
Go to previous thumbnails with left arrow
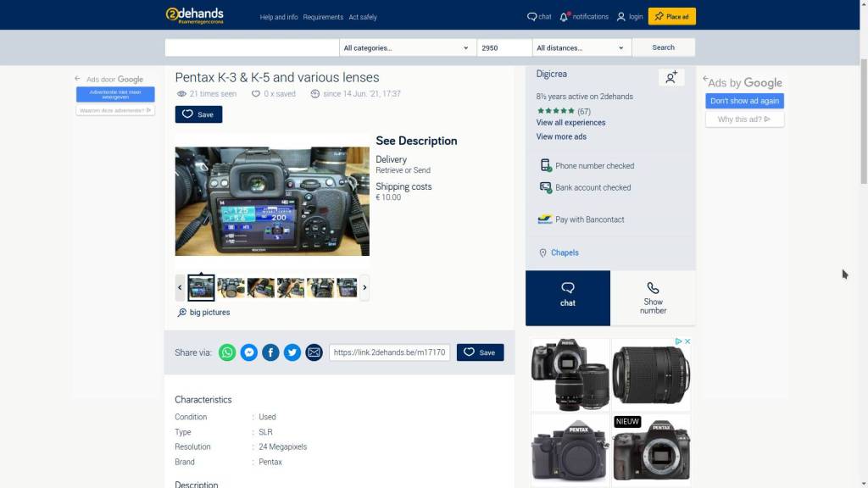pyautogui.click(x=180, y=288)
